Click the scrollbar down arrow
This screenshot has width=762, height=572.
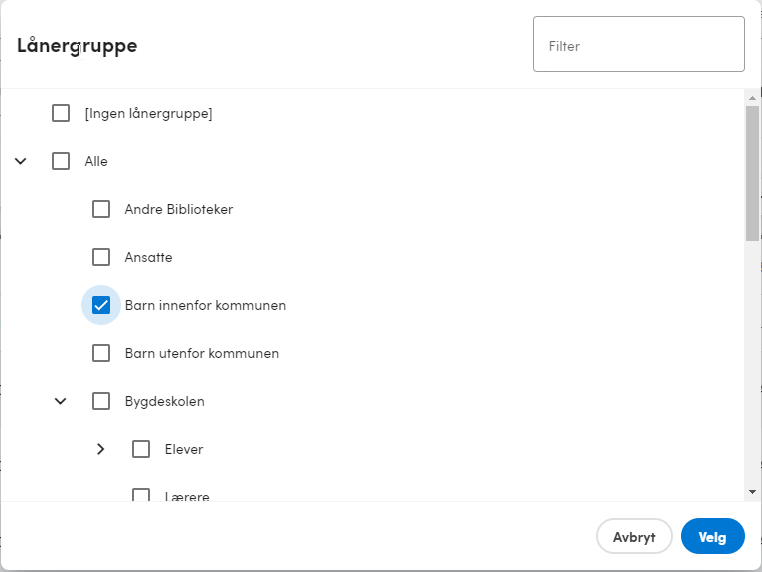click(752, 492)
